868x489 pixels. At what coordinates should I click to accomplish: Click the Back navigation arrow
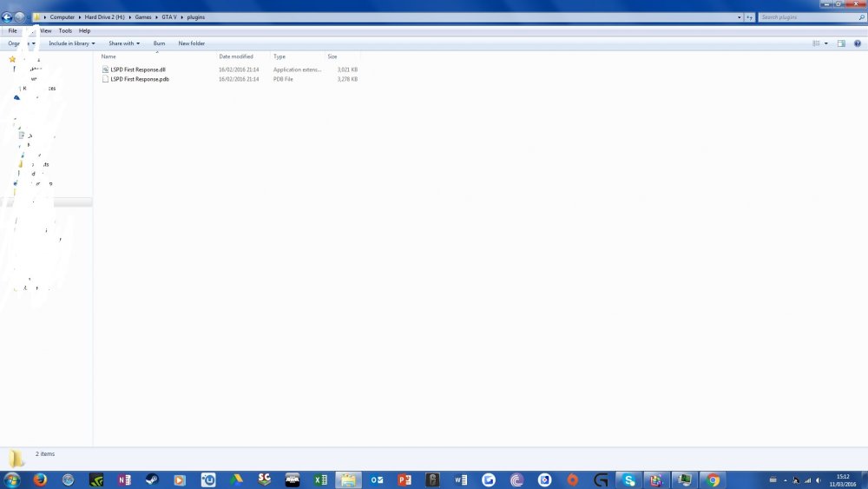pyautogui.click(x=7, y=17)
